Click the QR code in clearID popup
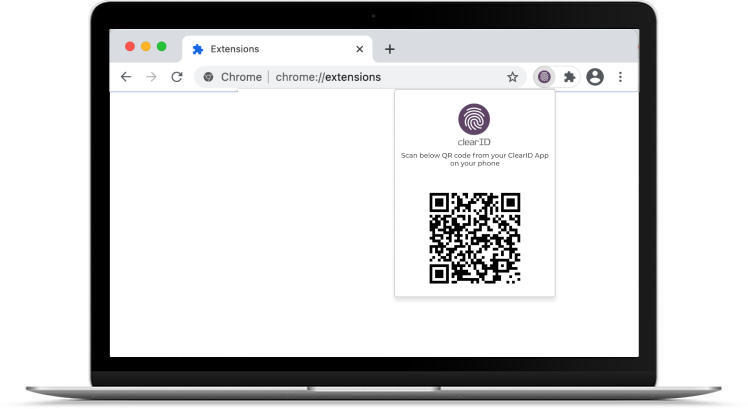The image size is (748, 409). point(474,238)
